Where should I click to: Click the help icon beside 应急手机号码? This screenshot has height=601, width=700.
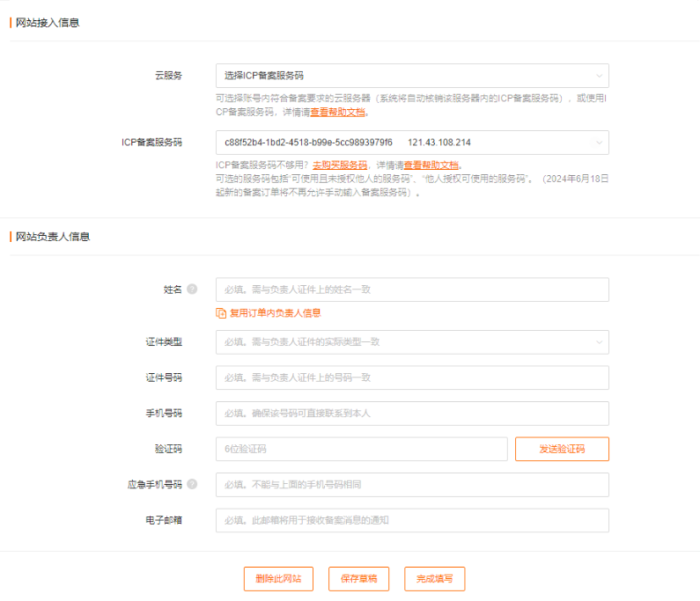(x=192, y=484)
